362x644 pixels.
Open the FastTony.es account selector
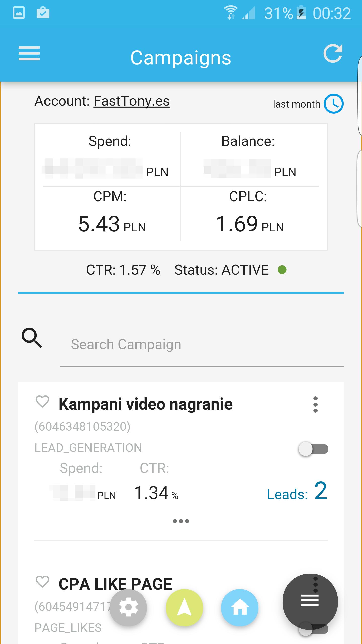point(131,101)
